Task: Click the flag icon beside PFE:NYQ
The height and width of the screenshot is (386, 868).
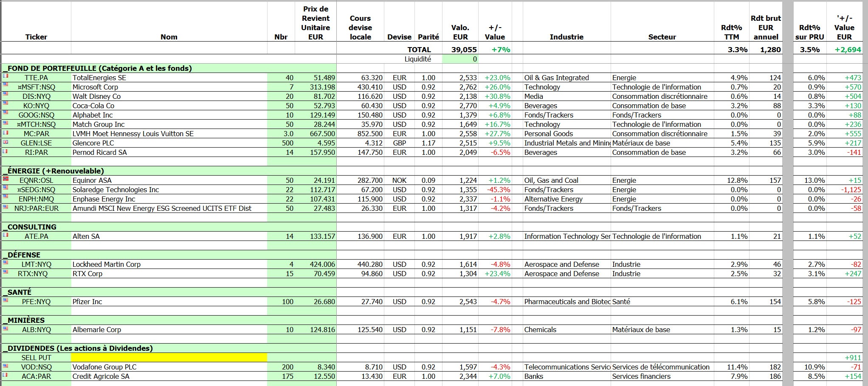Action: tap(6, 300)
